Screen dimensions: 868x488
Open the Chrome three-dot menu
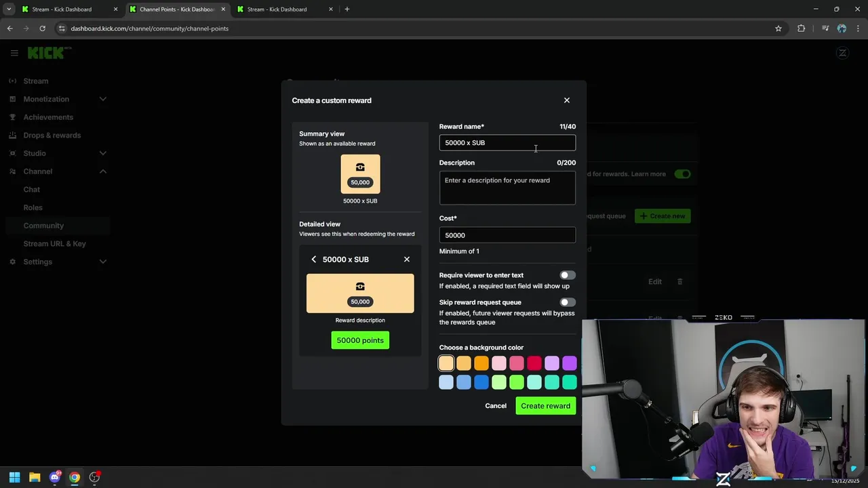(x=858, y=28)
